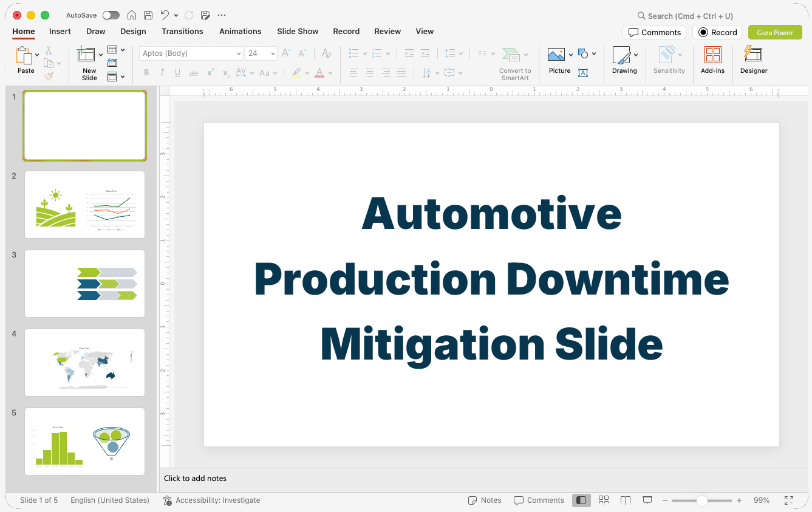Open the Designer icon
The width and height of the screenshot is (812, 512).
[753, 54]
